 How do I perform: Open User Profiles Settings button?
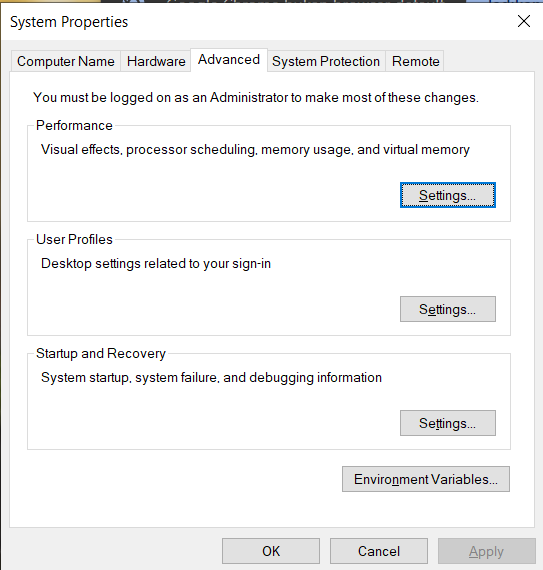pyautogui.click(x=448, y=309)
